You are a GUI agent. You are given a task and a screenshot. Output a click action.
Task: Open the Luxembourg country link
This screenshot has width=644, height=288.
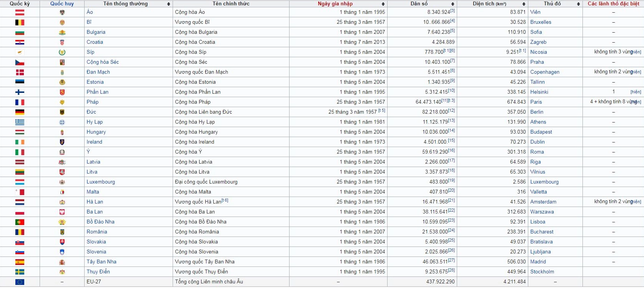point(101,182)
